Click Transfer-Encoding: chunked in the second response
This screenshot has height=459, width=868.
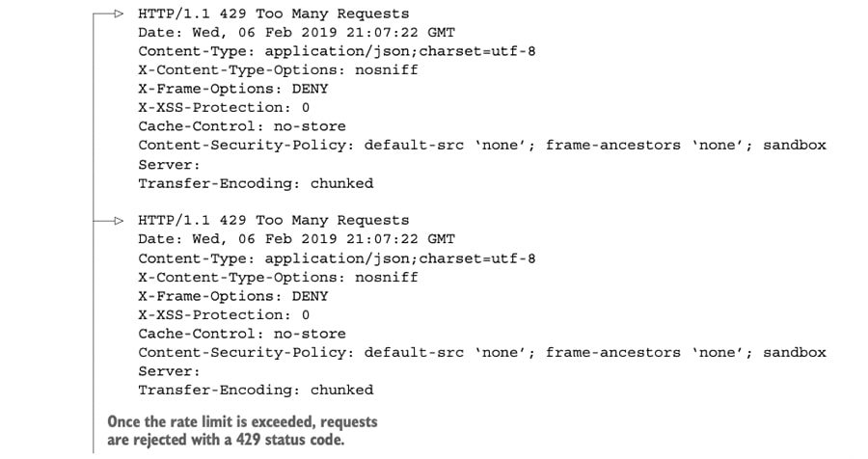point(256,391)
